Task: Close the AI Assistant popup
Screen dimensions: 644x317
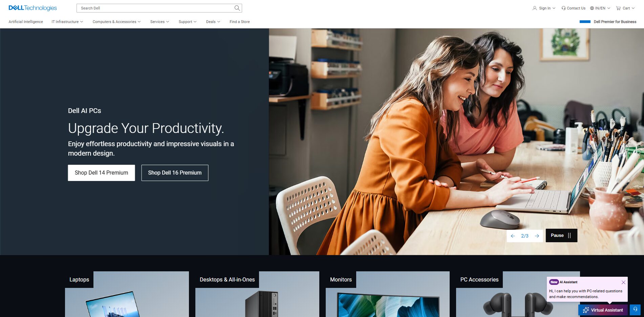Action: point(623,282)
